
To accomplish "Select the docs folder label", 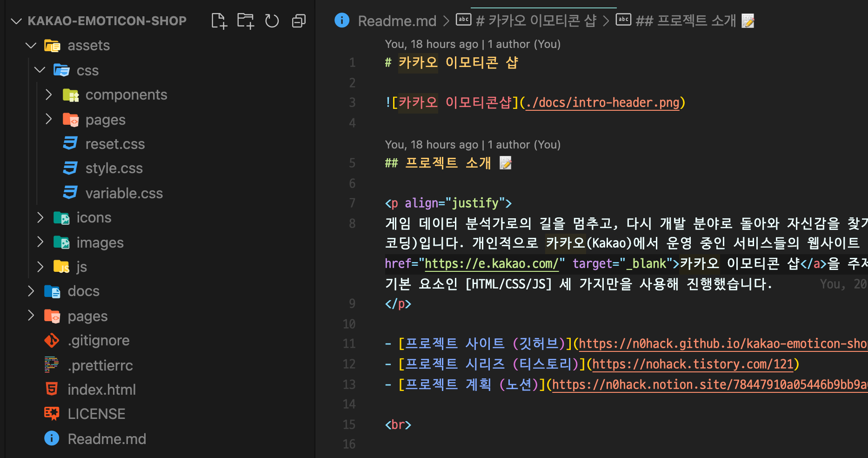I will (x=84, y=291).
